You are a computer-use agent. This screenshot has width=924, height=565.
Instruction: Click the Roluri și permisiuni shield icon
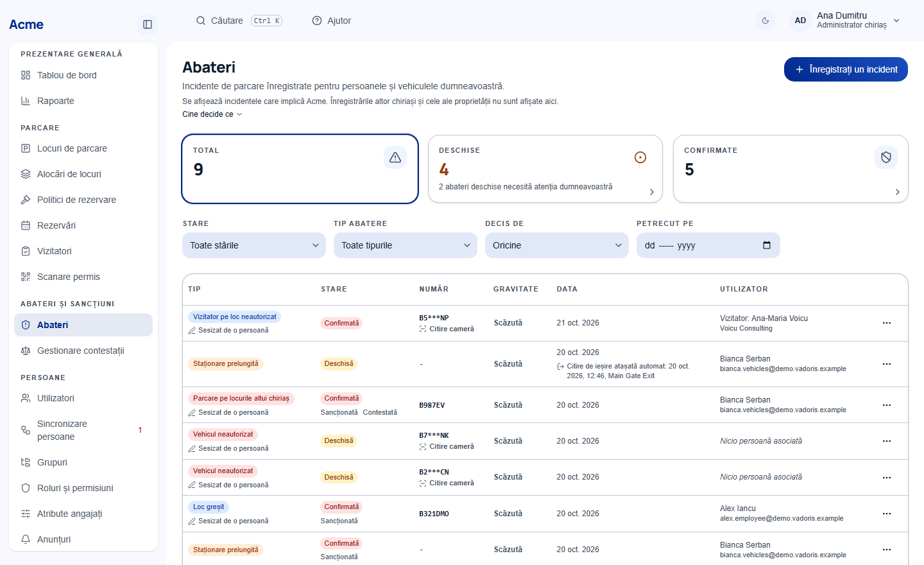[26, 488]
